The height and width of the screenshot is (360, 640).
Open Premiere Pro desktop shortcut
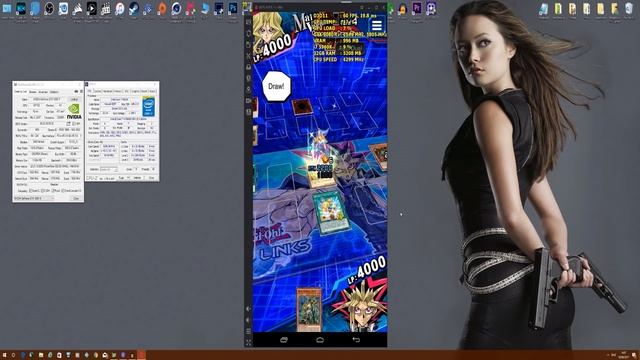pyautogui.click(x=417, y=8)
